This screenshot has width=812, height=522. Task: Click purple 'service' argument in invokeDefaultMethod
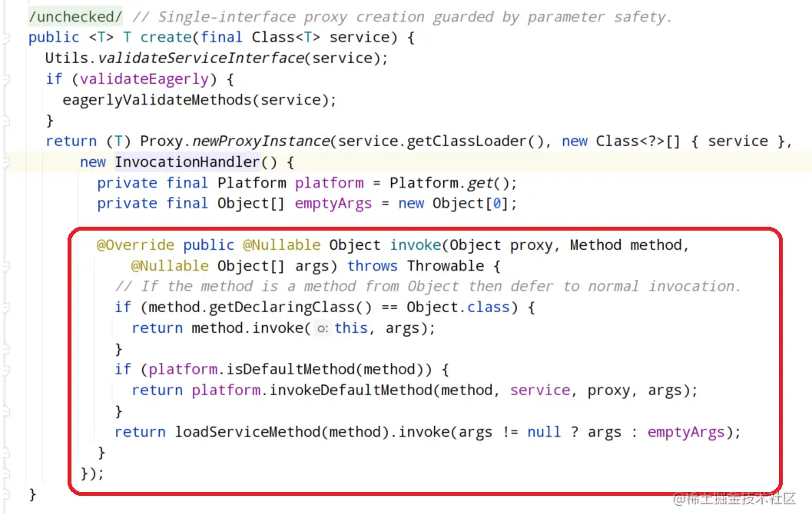point(540,391)
